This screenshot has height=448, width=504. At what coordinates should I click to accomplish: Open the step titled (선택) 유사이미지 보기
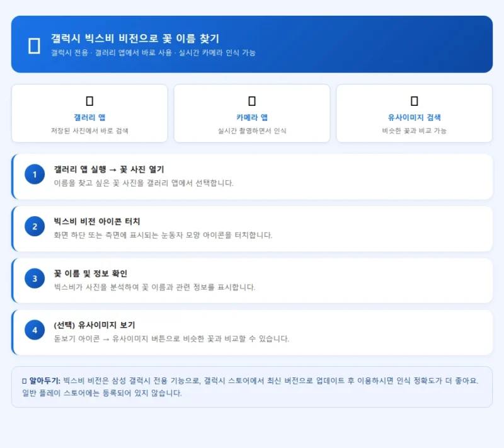[x=94, y=325]
